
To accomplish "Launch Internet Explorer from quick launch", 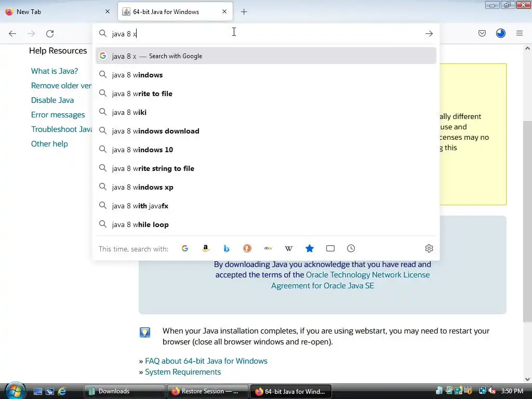I will [x=62, y=391].
